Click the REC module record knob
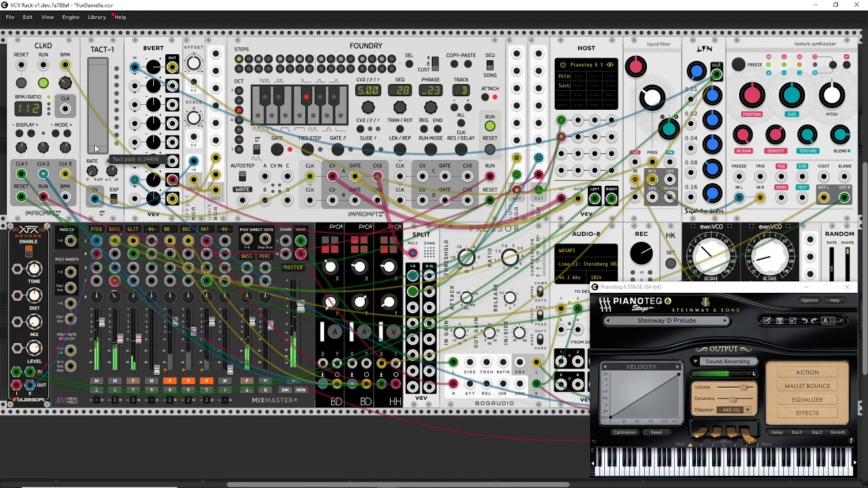The image size is (868, 488). (642, 253)
